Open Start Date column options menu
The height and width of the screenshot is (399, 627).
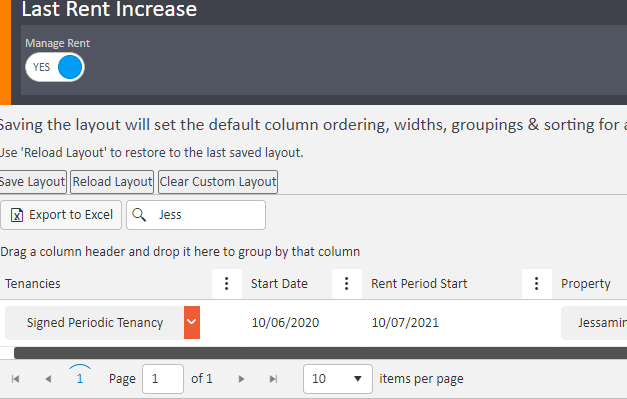(x=347, y=284)
